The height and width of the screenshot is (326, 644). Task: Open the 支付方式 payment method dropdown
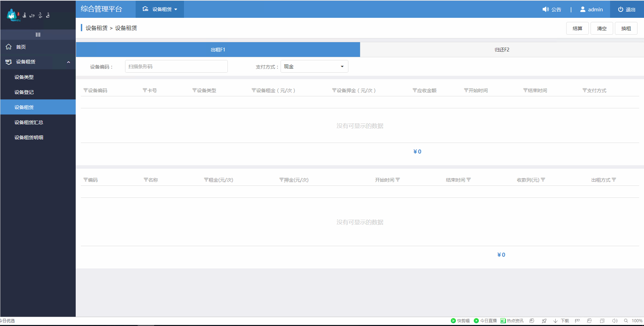[x=314, y=67]
